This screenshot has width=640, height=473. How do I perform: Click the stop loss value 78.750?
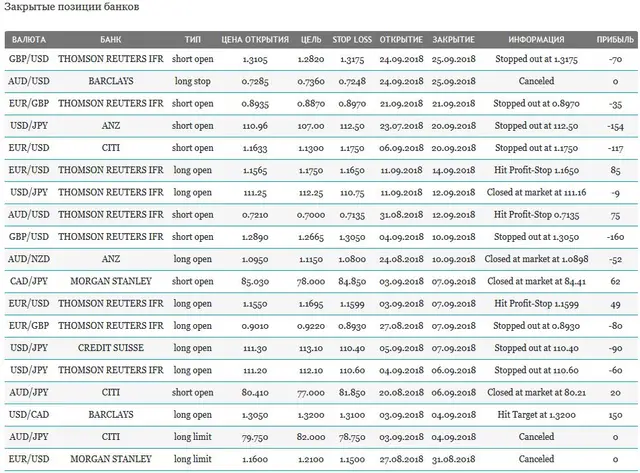coord(352,437)
